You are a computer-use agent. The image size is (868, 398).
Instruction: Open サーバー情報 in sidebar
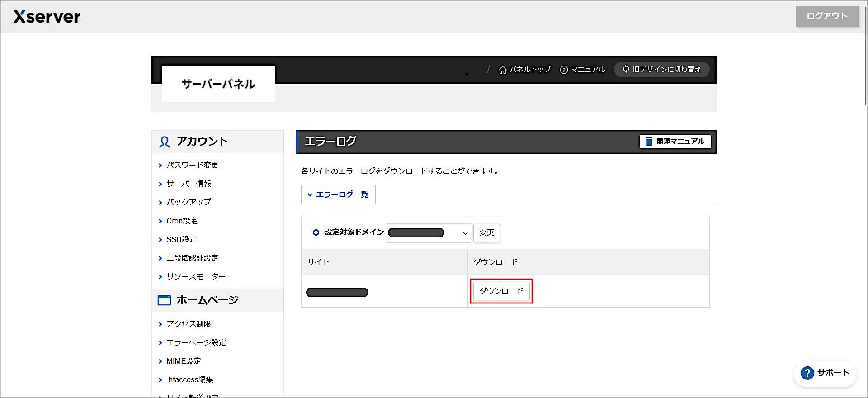[189, 184]
